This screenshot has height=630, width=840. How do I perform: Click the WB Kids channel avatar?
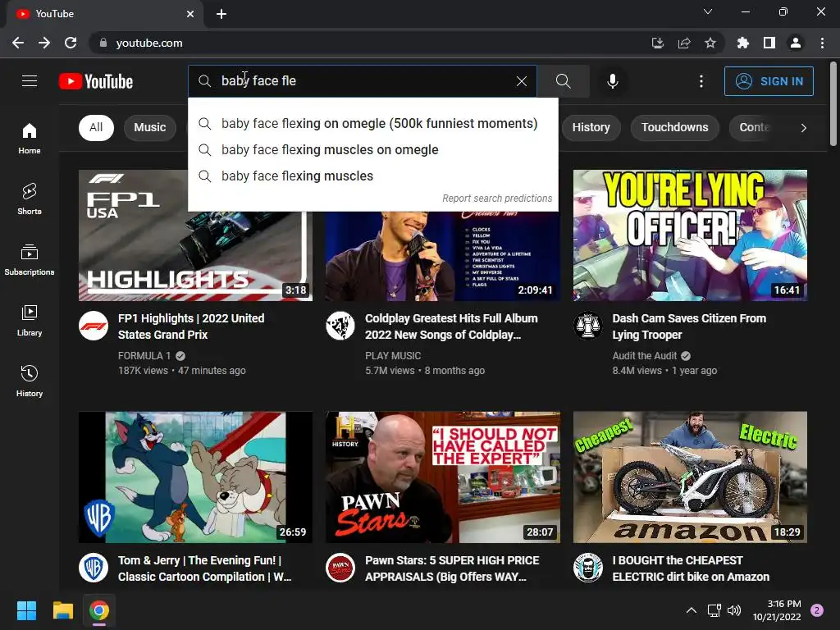pos(94,568)
